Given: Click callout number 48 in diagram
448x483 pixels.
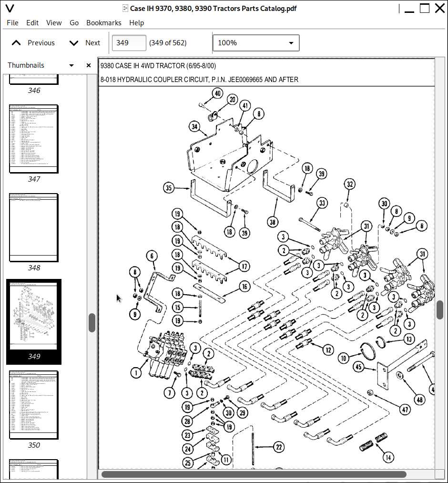Looking at the screenshot, I should pos(420,400).
